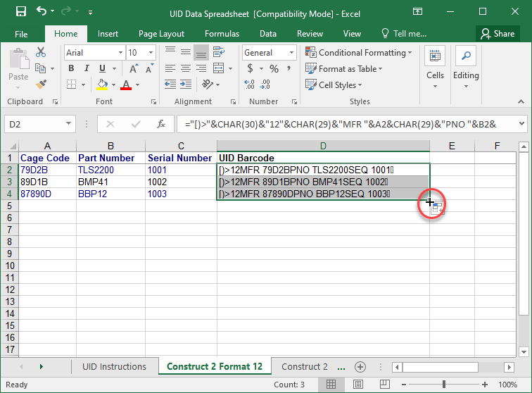Expand the General number format dropdown
This screenshot has height=393, width=532.
click(x=269, y=53)
